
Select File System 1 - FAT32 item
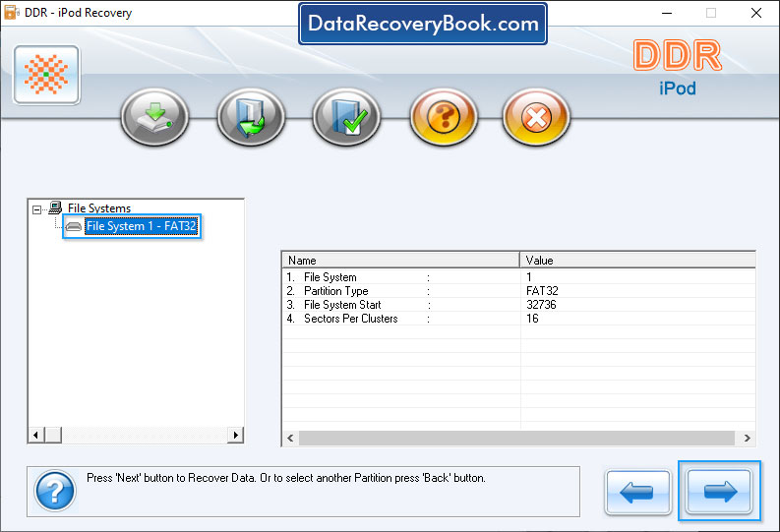tap(142, 226)
